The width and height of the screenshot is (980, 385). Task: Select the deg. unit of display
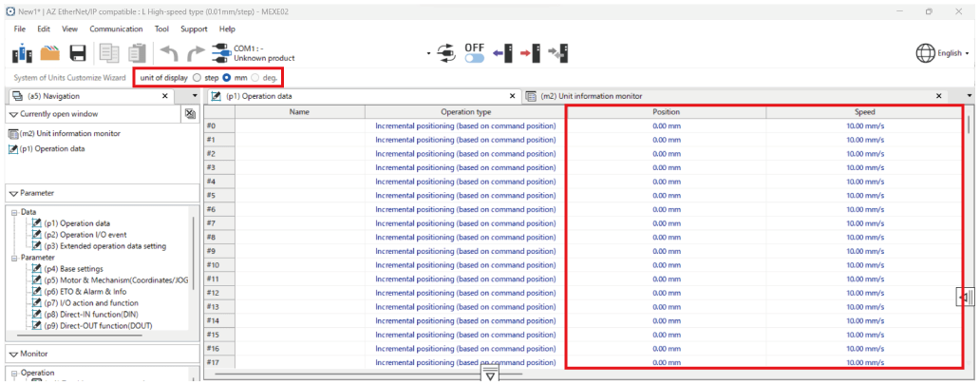(x=254, y=78)
